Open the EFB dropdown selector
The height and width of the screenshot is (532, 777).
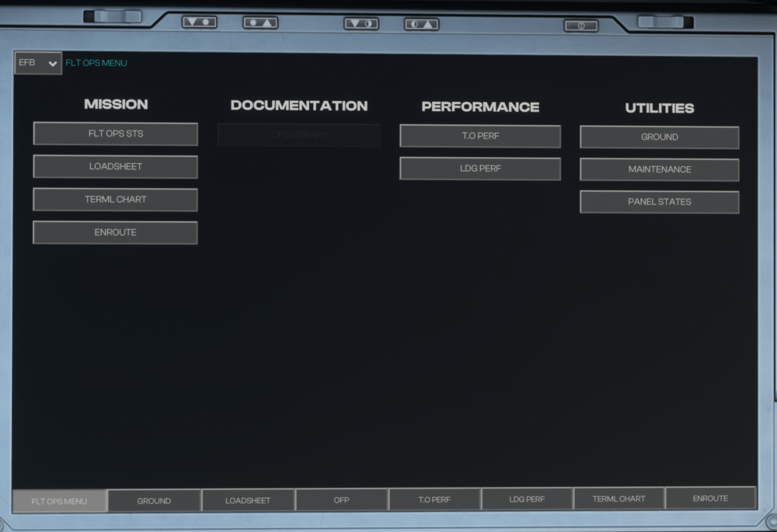(38, 63)
